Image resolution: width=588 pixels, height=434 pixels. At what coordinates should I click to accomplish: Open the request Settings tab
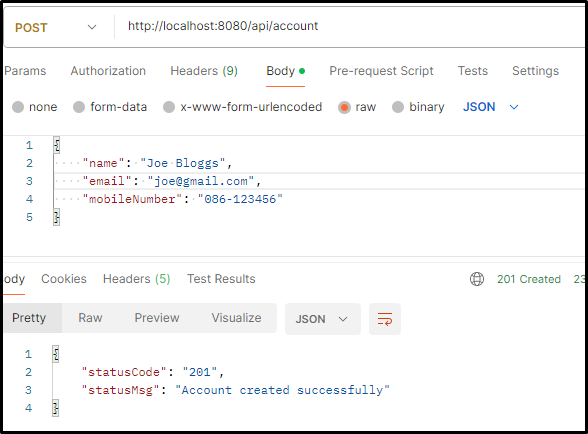(x=535, y=71)
